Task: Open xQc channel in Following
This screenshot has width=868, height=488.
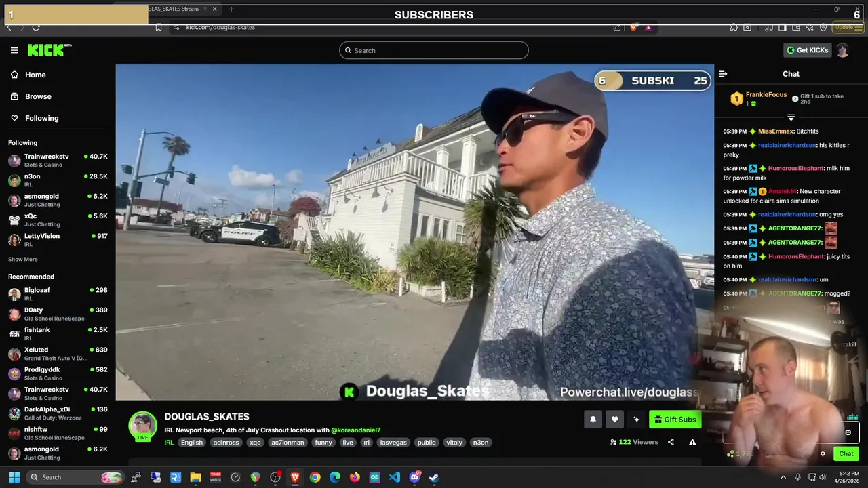Action: (58, 220)
